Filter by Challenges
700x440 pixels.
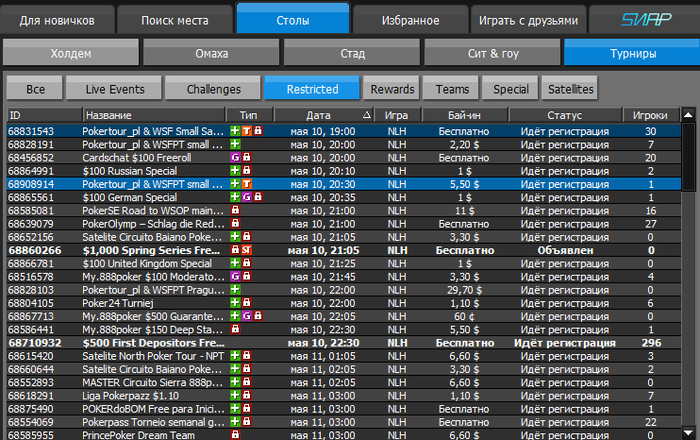point(213,88)
